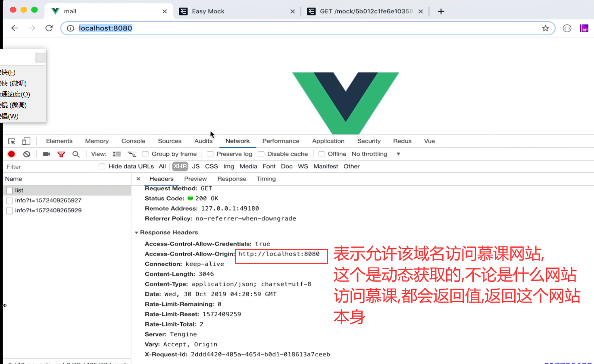The image size is (594, 364).
Task: Tick checkbox for info?t=1572409265927
Action: click(x=9, y=201)
